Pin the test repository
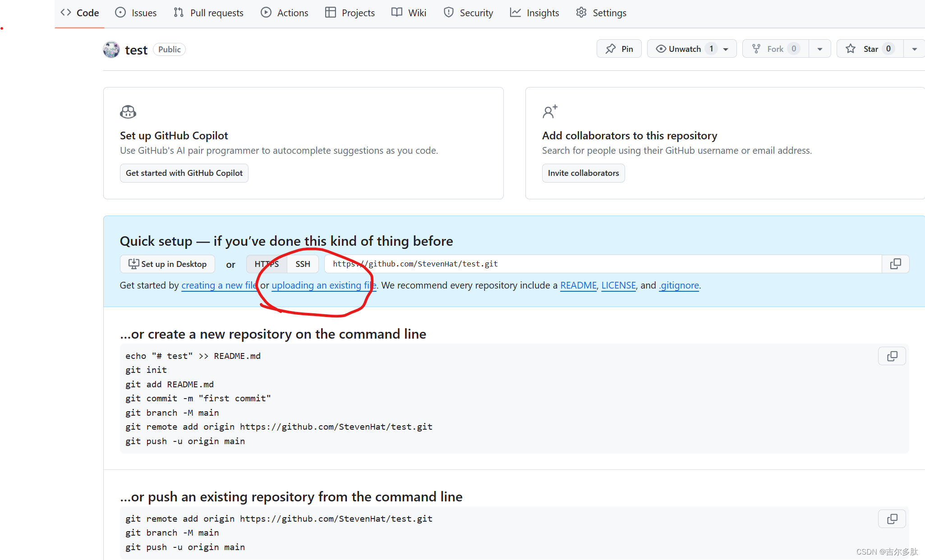Viewport: 925px width, 560px height. [x=619, y=49]
